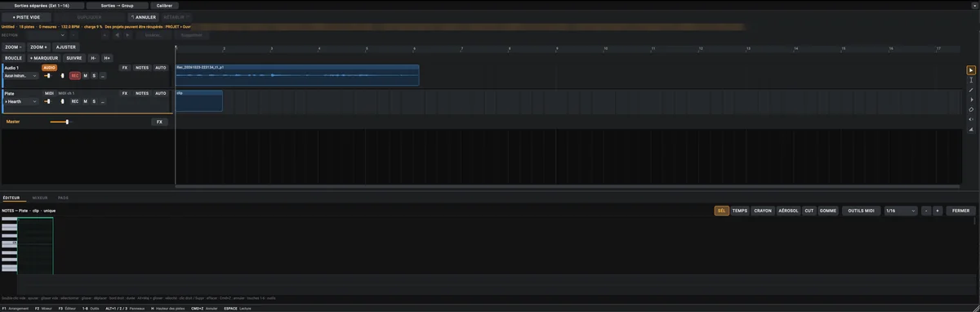Select CRAYON editing mode
Image resolution: width=980 pixels, height=312 pixels.
coord(763,211)
